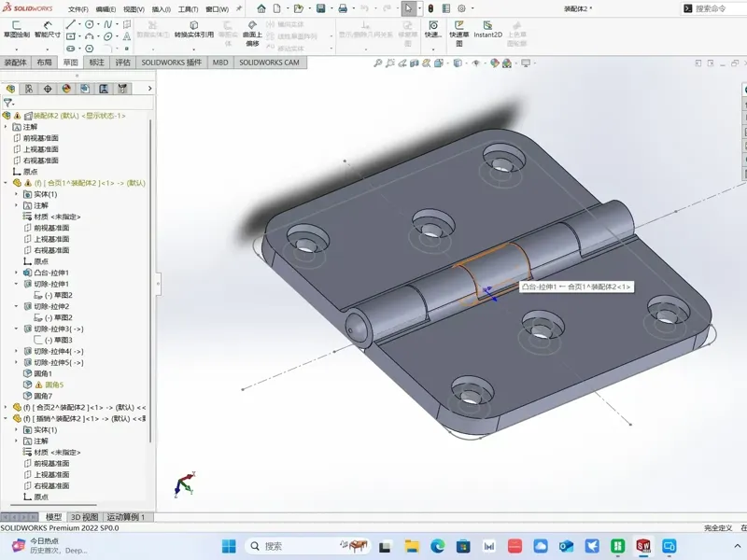Click the Rebuild traffic light icon

point(430,8)
